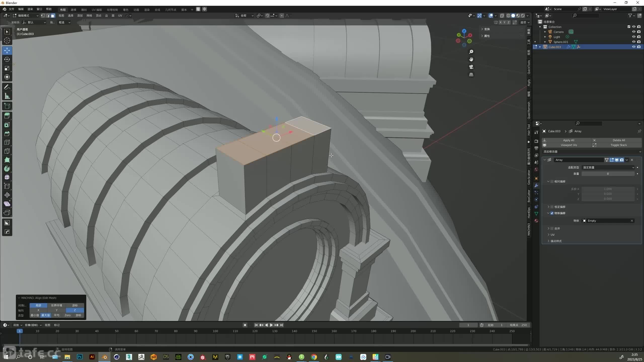The height and width of the screenshot is (362, 644).
Task: Select 世界环境 in Align panel
Action: (57, 305)
